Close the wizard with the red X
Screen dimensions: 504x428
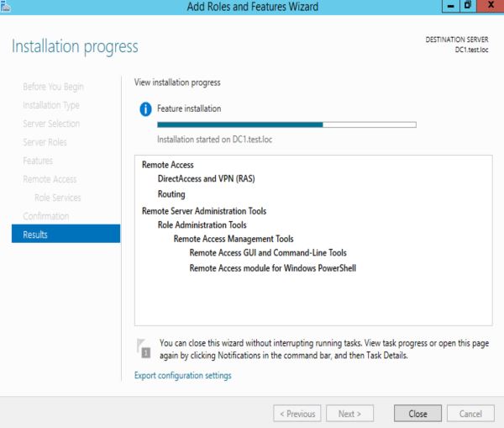[491, 6]
